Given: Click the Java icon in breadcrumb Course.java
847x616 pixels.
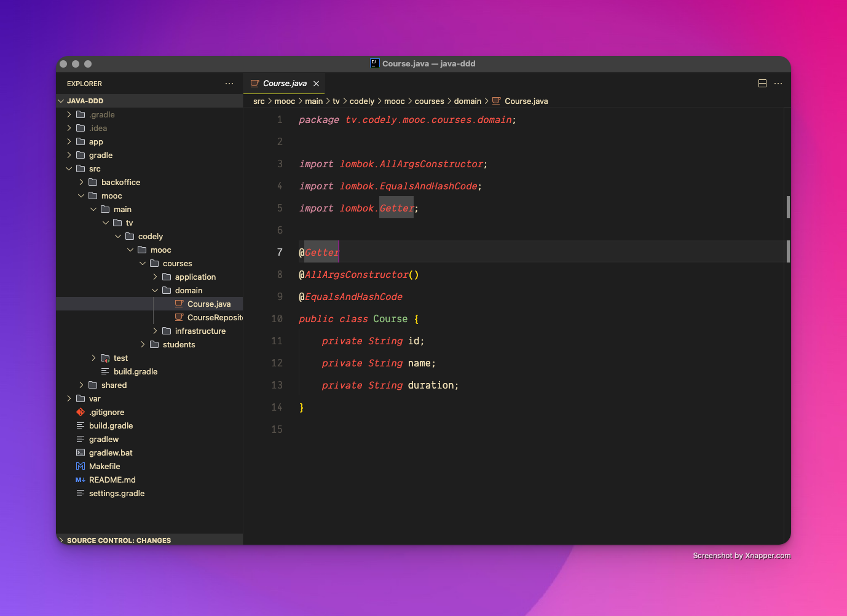Looking at the screenshot, I should (x=497, y=101).
